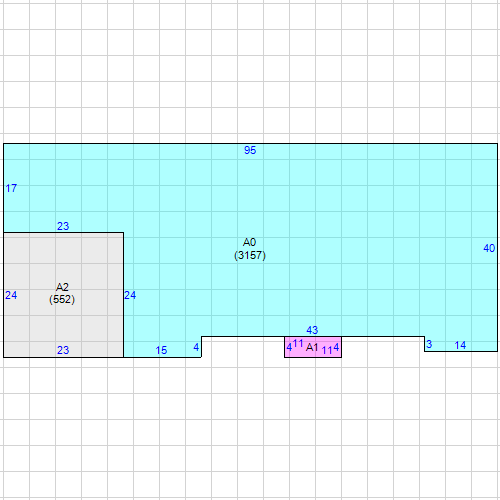500x500 pixels.
Task: Select the A0 (3157) area label
Action: pyautogui.click(x=250, y=249)
